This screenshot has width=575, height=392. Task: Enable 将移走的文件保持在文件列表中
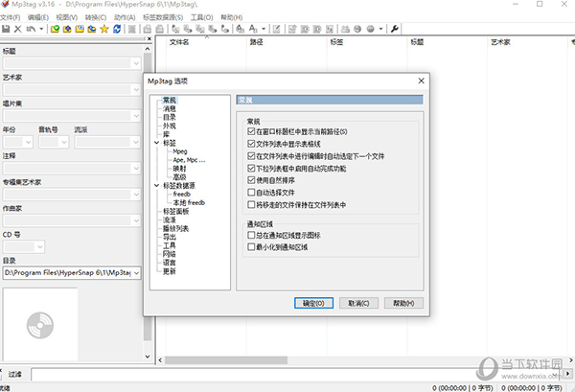click(x=251, y=204)
